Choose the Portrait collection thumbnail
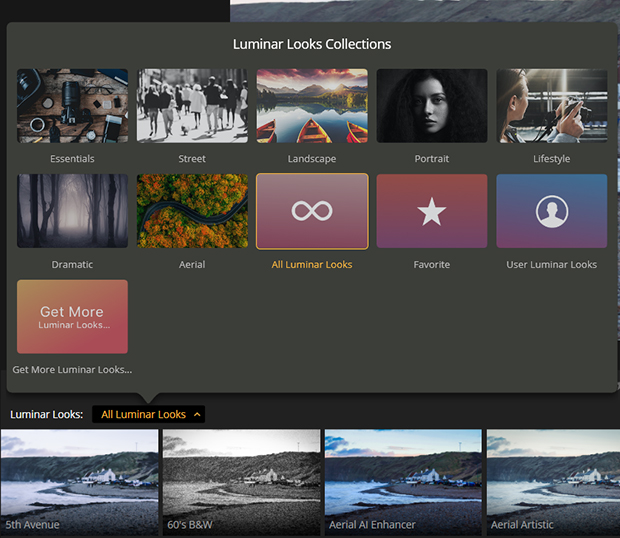The image size is (620, 538). pyautogui.click(x=432, y=106)
